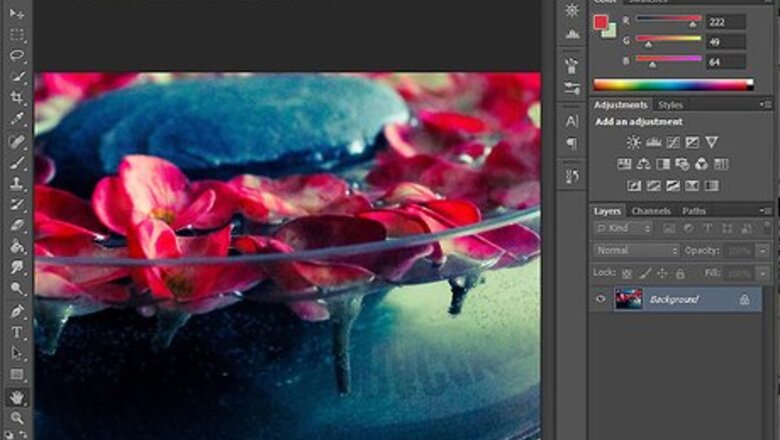
Task: Open the Character panel icon
Action: pyautogui.click(x=572, y=120)
